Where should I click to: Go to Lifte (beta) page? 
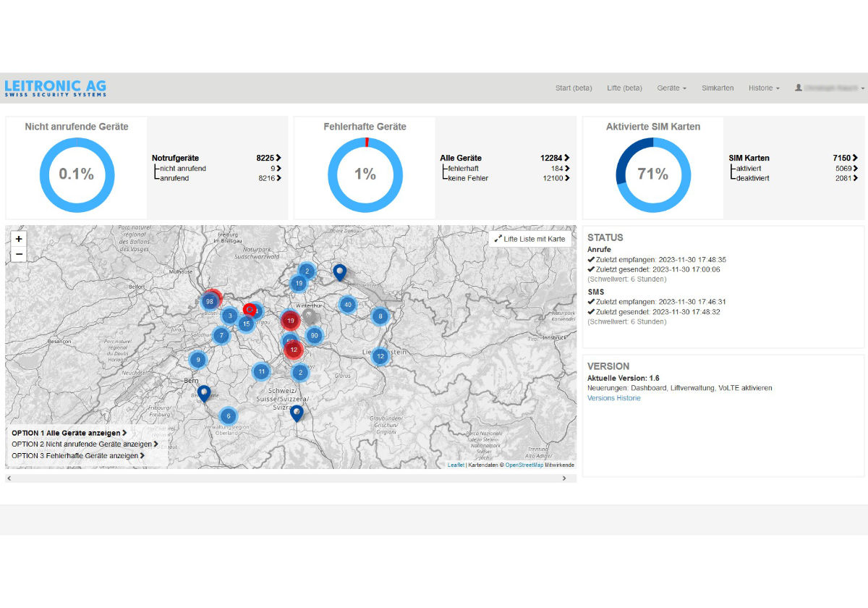click(x=624, y=88)
